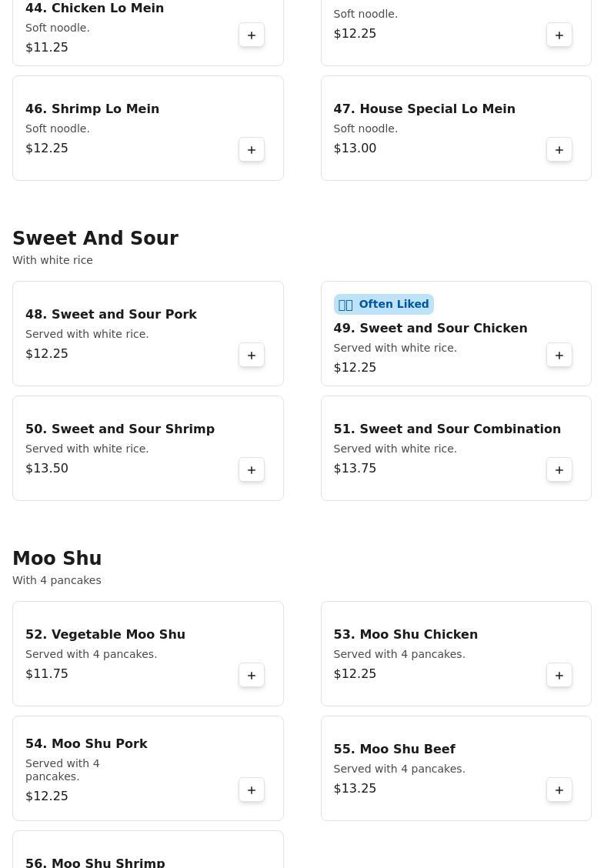Image resolution: width=604 pixels, height=868 pixels.
Task: Add Moo Shu Chicken to cart
Action: tap(559, 676)
